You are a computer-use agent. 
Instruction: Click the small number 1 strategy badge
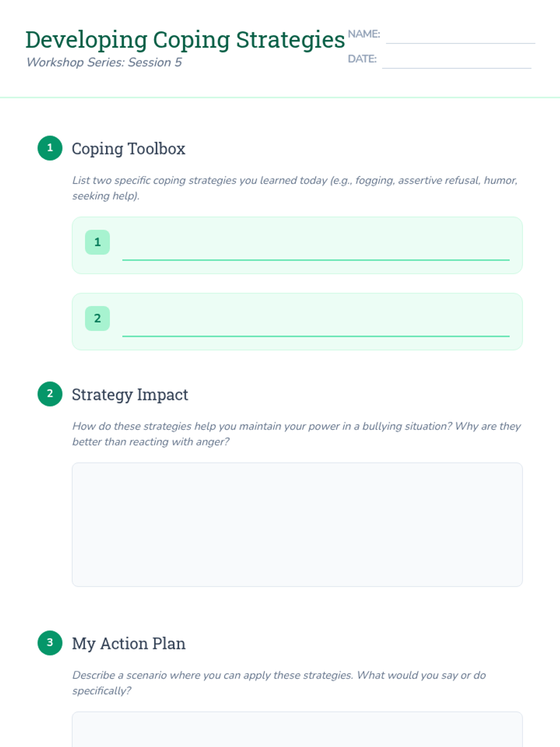[x=98, y=242]
